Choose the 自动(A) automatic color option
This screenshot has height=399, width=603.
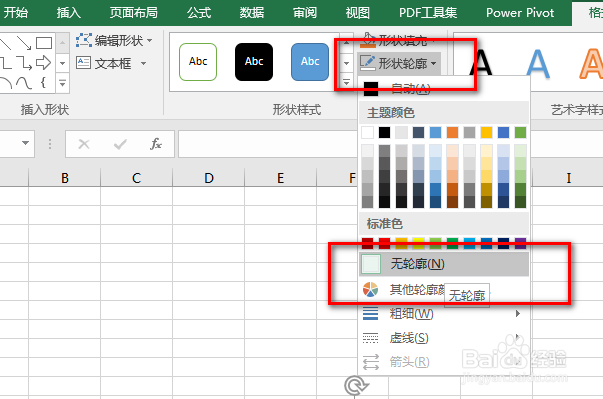(444, 89)
